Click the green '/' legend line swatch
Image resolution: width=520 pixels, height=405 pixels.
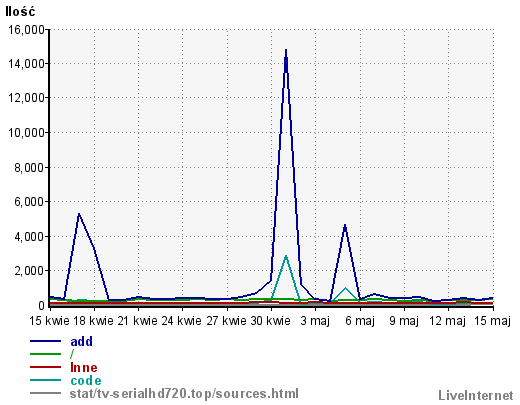tap(46, 354)
